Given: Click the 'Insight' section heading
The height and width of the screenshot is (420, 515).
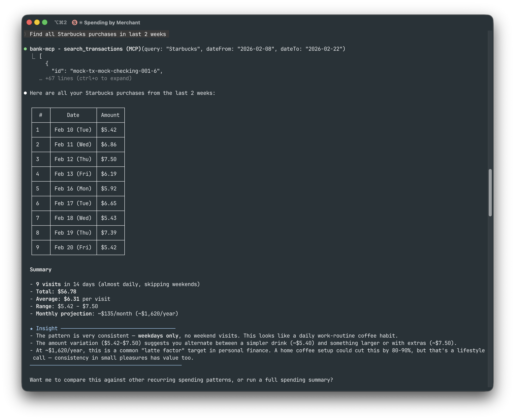Looking at the screenshot, I should point(47,328).
